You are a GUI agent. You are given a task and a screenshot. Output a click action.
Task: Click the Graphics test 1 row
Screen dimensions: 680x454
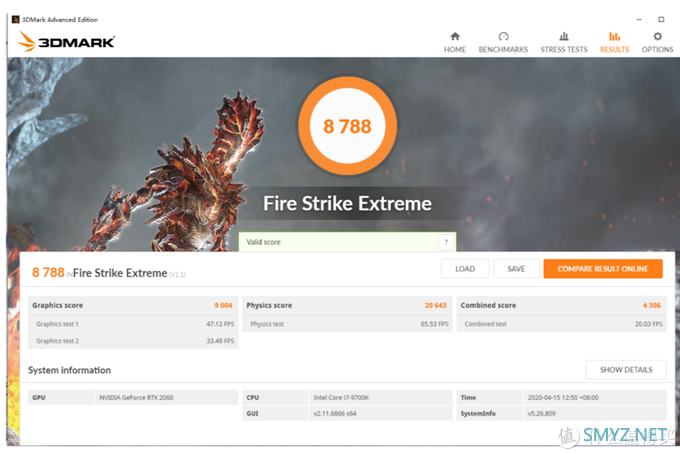point(133,324)
